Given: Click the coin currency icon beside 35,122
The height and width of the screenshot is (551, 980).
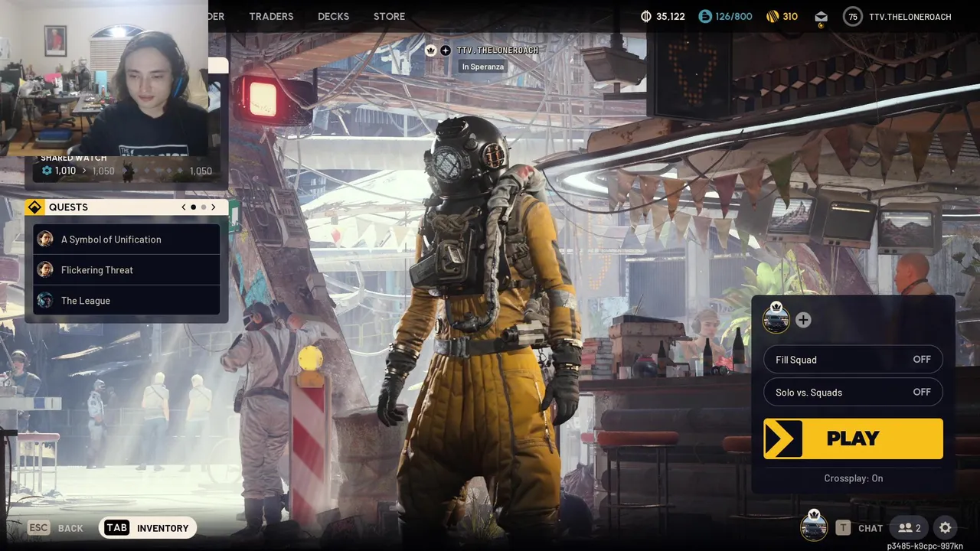Looking at the screenshot, I should pos(645,16).
